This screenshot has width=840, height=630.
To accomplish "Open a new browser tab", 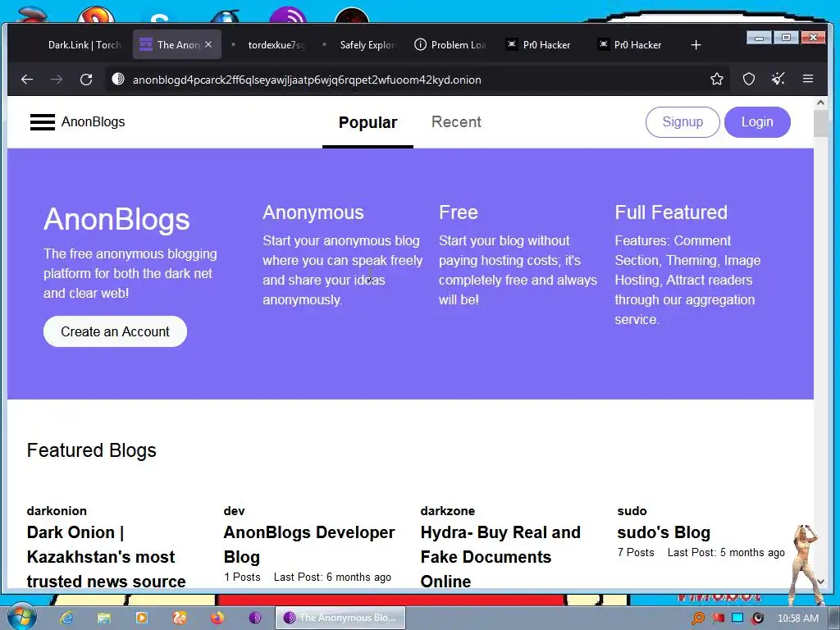I will coord(696,45).
